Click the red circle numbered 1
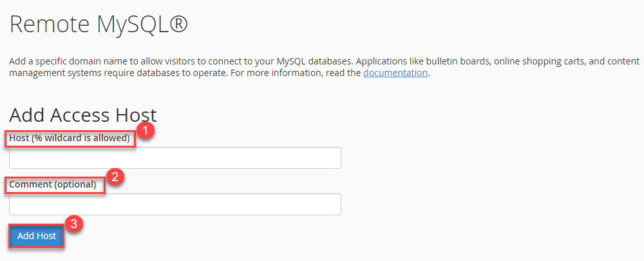The width and height of the screenshot is (644, 261). click(x=147, y=131)
